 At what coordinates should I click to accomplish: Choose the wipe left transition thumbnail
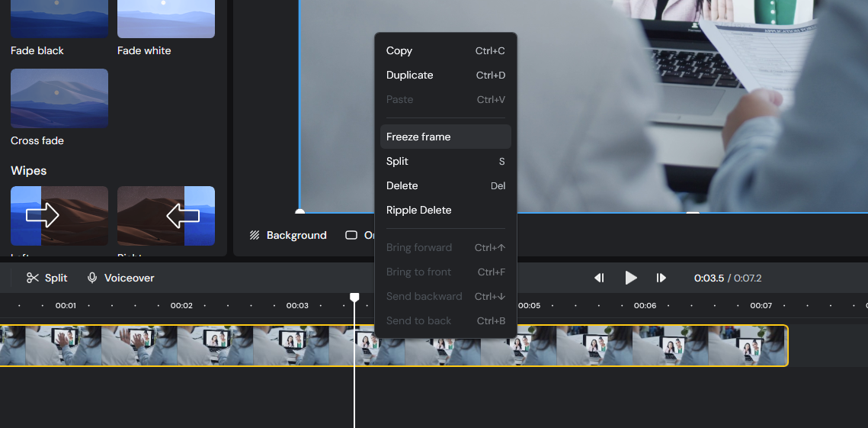(x=59, y=216)
